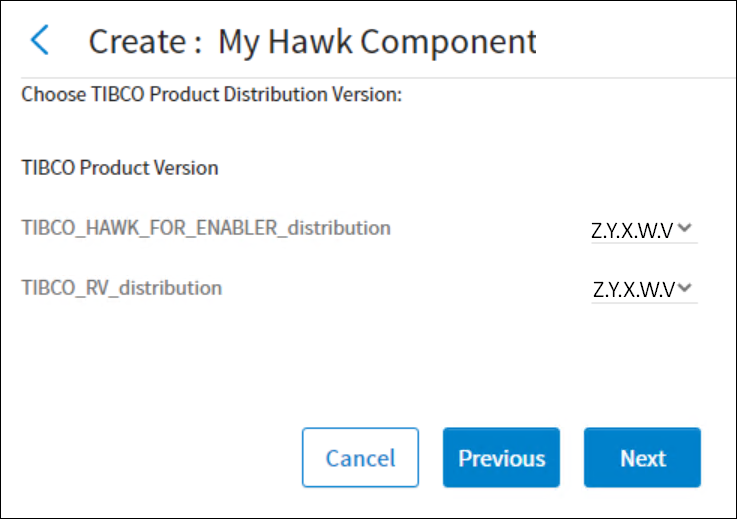Click the 'Create : My Hawk Component' title
737x519 pixels.
(x=312, y=42)
